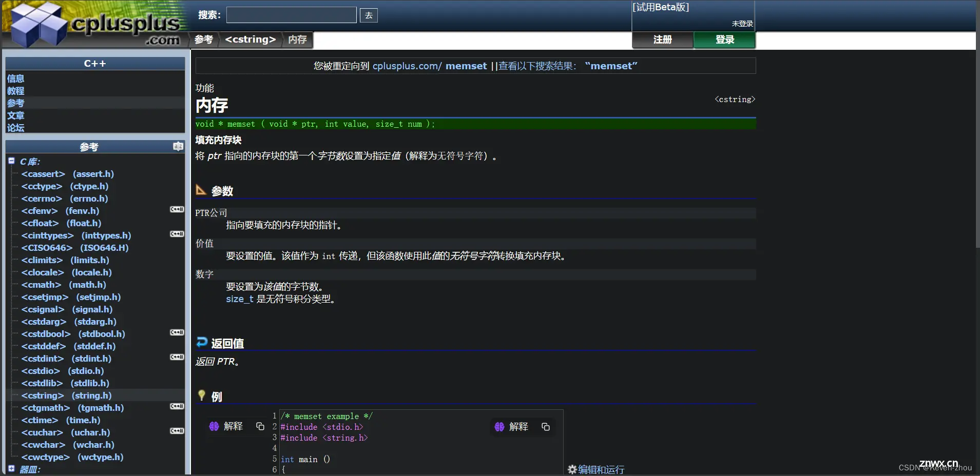Open <cstdarg> (stdarg.h) reference

coord(69,322)
